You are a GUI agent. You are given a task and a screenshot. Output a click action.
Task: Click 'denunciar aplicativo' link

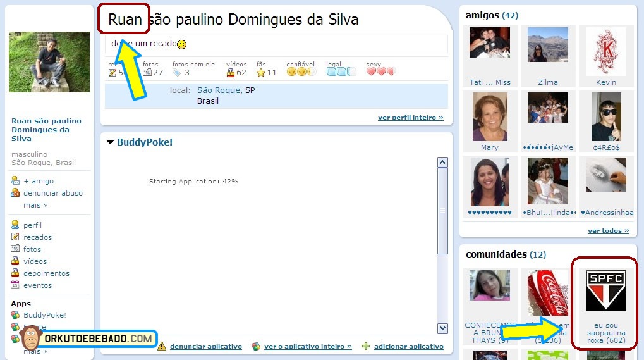pyautogui.click(x=206, y=347)
